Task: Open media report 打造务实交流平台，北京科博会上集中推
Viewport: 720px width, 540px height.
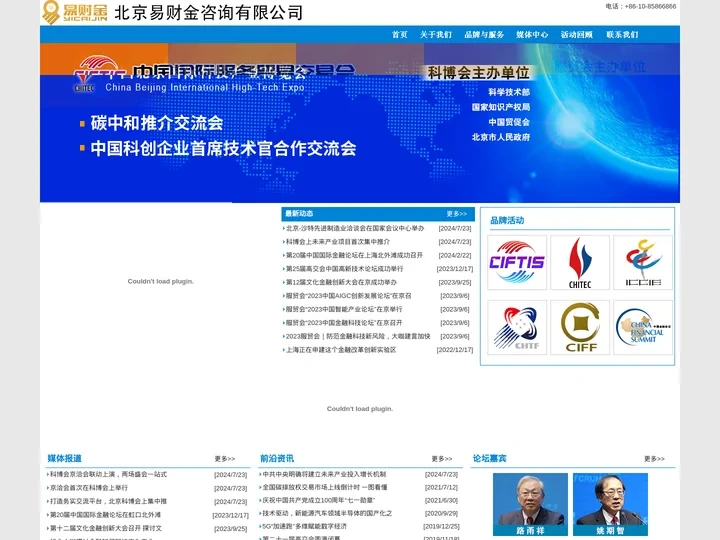Action: (108, 501)
